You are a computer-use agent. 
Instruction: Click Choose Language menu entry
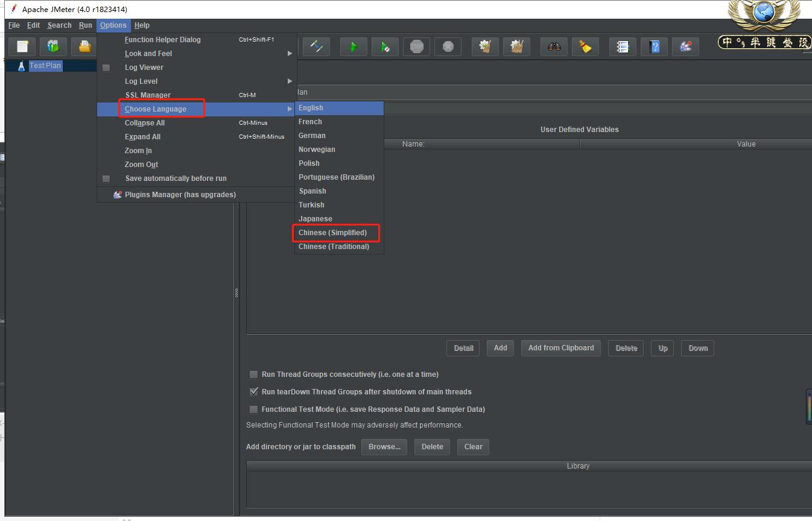[197, 109]
